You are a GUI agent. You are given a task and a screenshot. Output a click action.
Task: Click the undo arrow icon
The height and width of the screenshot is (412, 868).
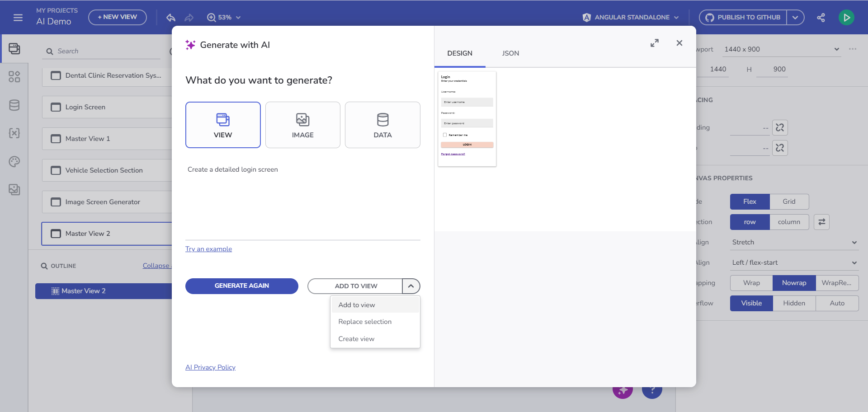170,18
